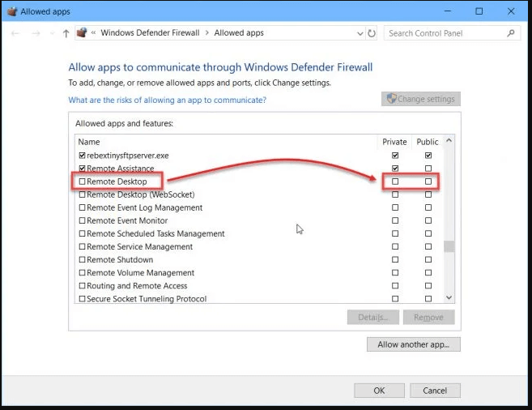Open the risks of allowing an app link

click(x=168, y=100)
